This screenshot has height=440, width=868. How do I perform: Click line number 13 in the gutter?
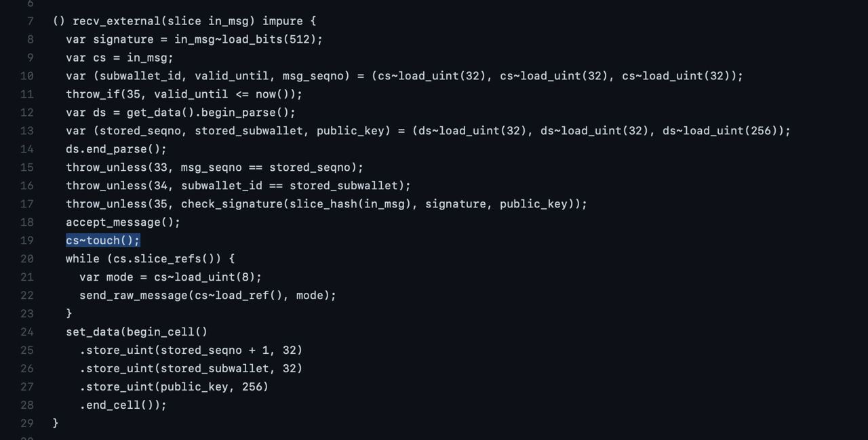26,131
